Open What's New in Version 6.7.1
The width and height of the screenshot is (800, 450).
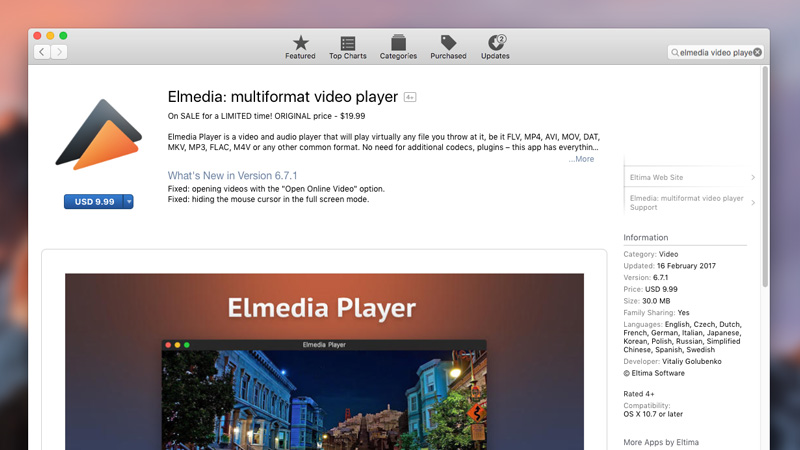(x=232, y=176)
